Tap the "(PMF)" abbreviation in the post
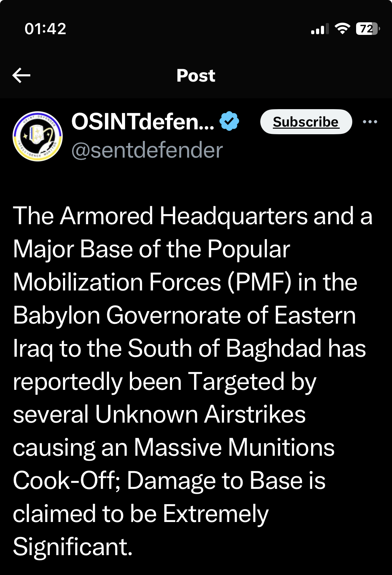The width and height of the screenshot is (392, 575). pyautogui.click(x=259, y=282)
